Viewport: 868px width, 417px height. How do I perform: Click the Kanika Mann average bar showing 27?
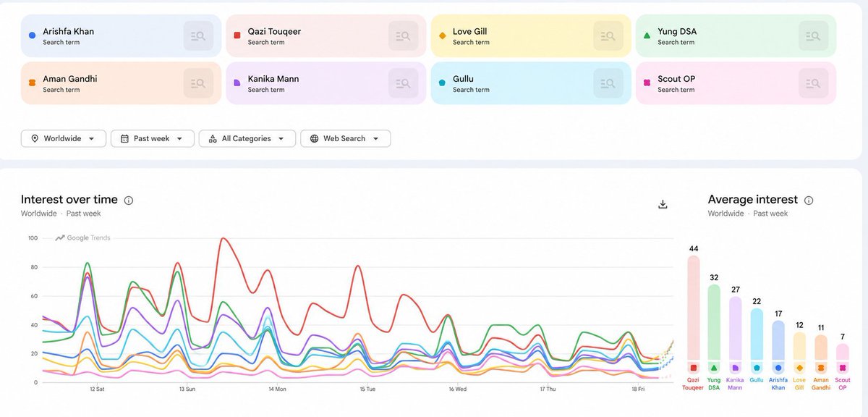tap(736, 336)
